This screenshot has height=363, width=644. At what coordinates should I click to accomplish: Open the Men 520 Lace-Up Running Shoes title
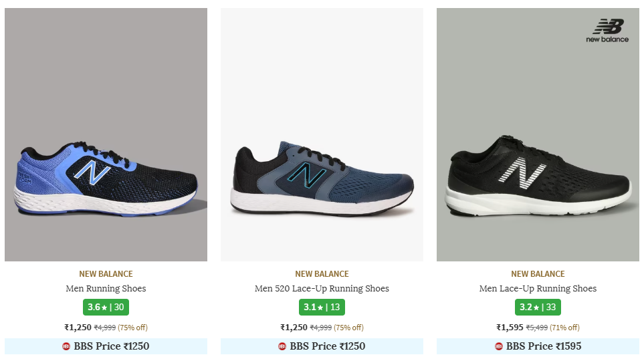[322, 289]
